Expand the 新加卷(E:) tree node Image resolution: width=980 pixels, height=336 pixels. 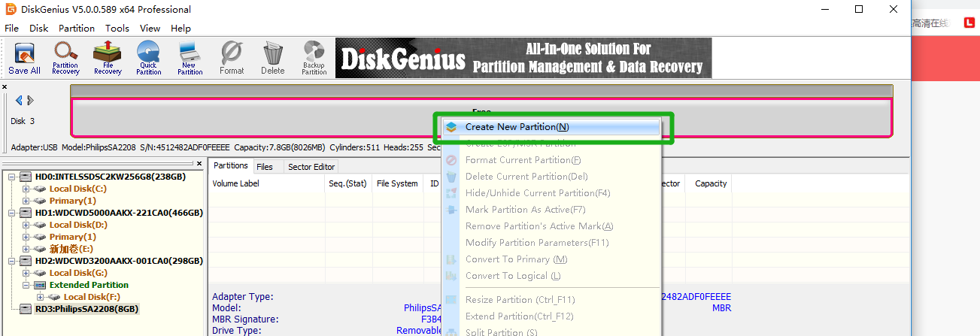click(x=26, y=249)
